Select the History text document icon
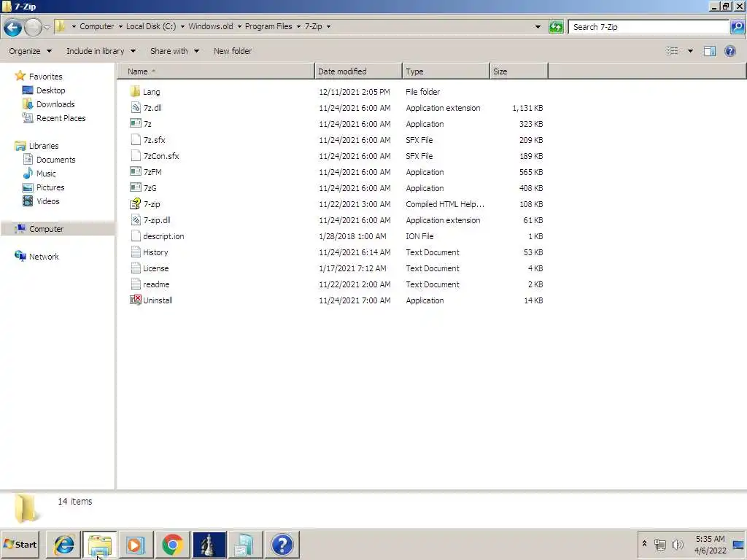747x560 pixels. 136,252
